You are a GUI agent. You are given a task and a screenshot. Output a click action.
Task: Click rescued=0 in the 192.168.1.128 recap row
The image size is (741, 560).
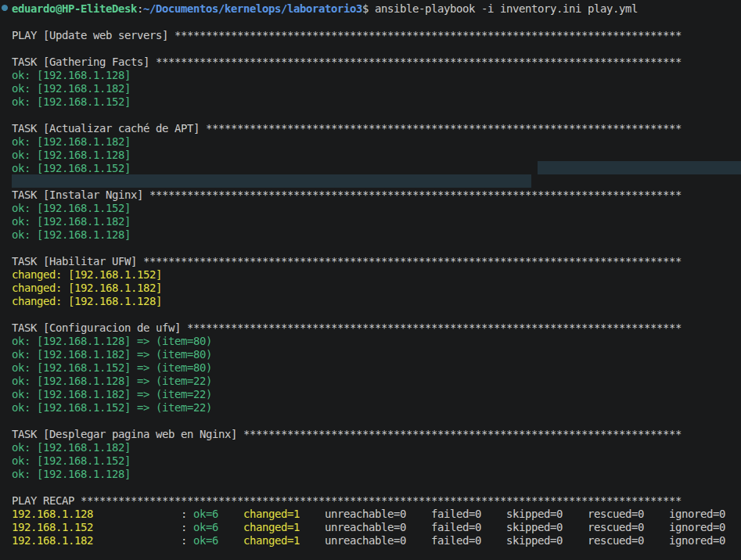click(617, 514)
